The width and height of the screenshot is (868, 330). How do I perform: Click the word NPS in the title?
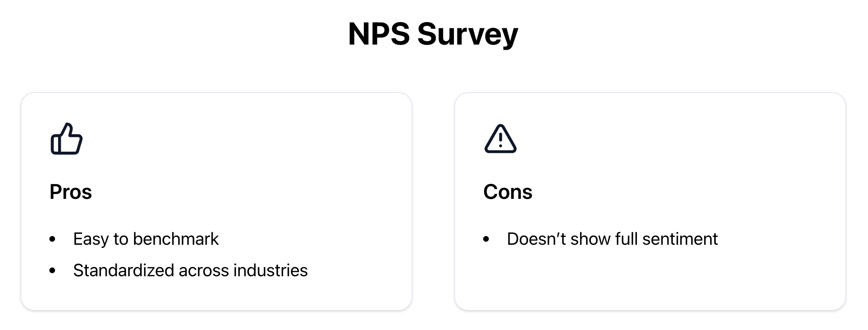(x=379, y=34)
